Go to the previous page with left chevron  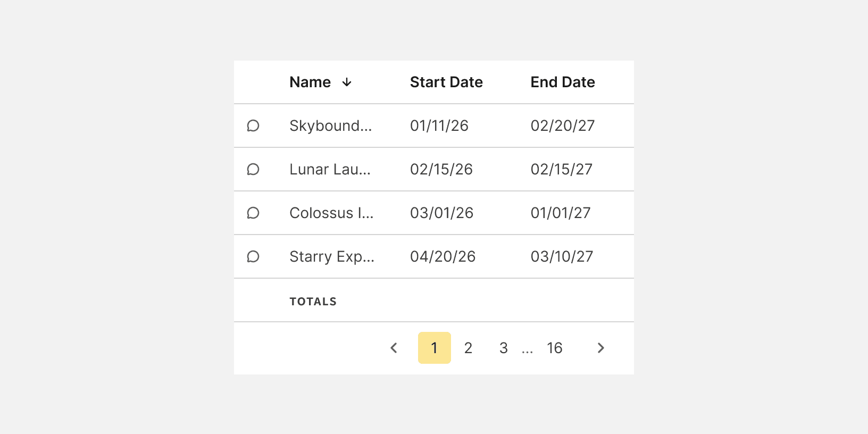394,348
